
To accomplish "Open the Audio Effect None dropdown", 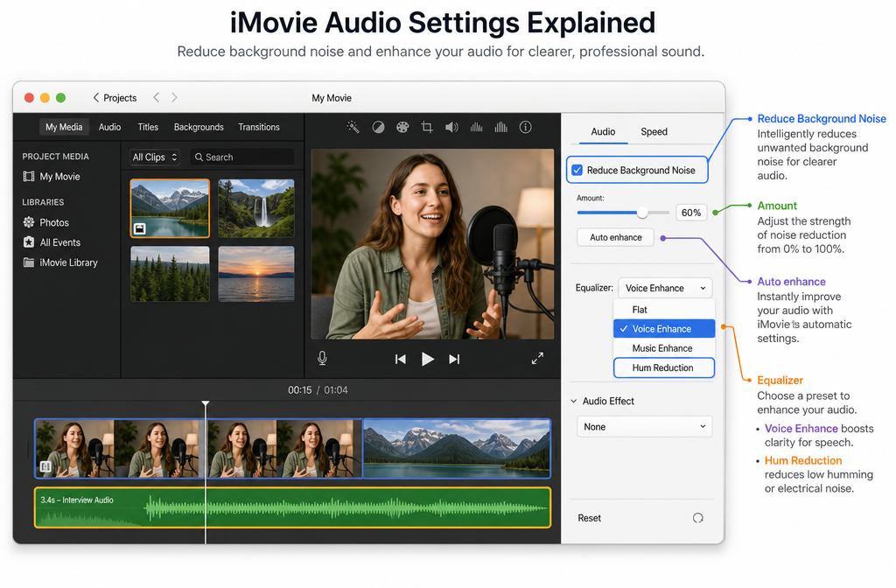I will coord(645,427).
